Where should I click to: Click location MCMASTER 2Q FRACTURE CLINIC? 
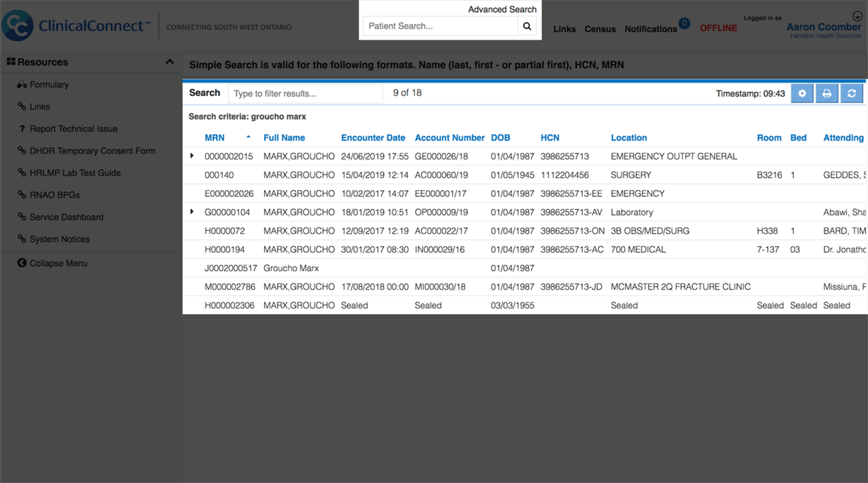point(680,287)
